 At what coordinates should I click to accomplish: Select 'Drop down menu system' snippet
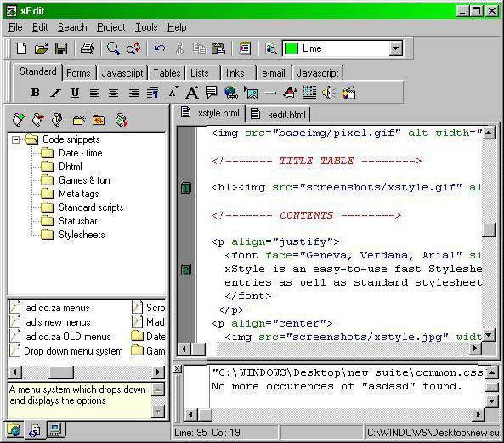73,351
